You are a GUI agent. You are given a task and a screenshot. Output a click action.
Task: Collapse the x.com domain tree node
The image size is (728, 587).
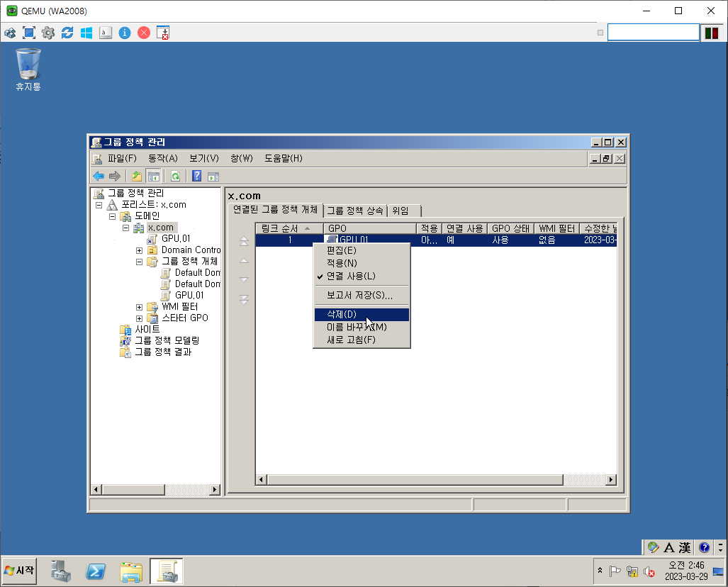[125, 228]
